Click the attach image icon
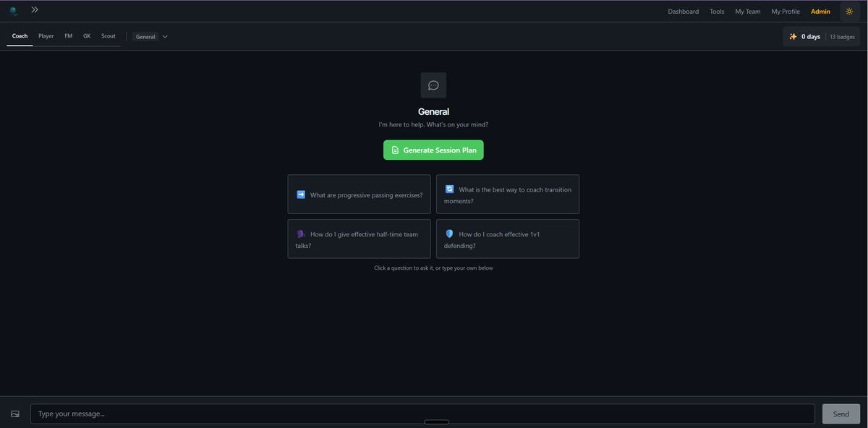 click(x=15, y=414)
